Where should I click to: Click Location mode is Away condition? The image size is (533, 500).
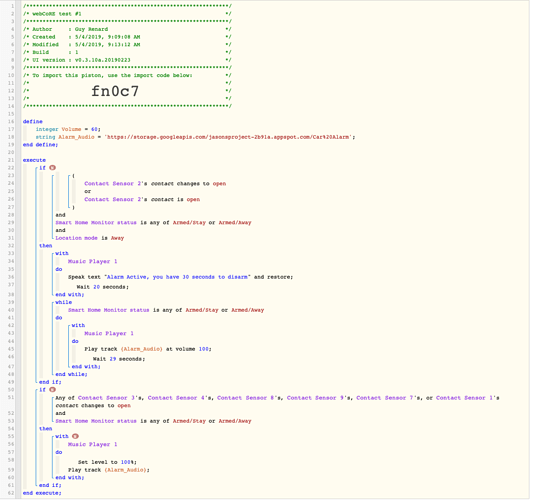(x=90, y=238)
